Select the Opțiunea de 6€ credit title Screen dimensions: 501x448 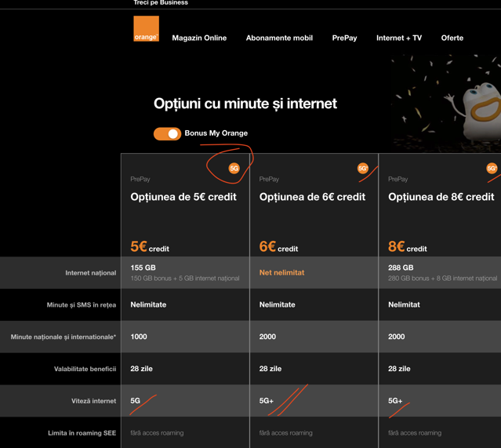click(312, 197)
